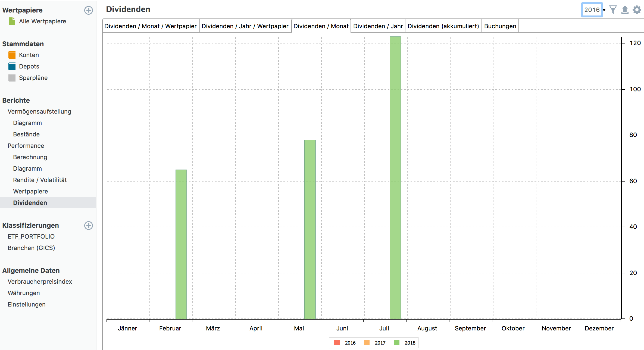
Task: Click the Berichte section heading
Action: (x=16, y=100)
